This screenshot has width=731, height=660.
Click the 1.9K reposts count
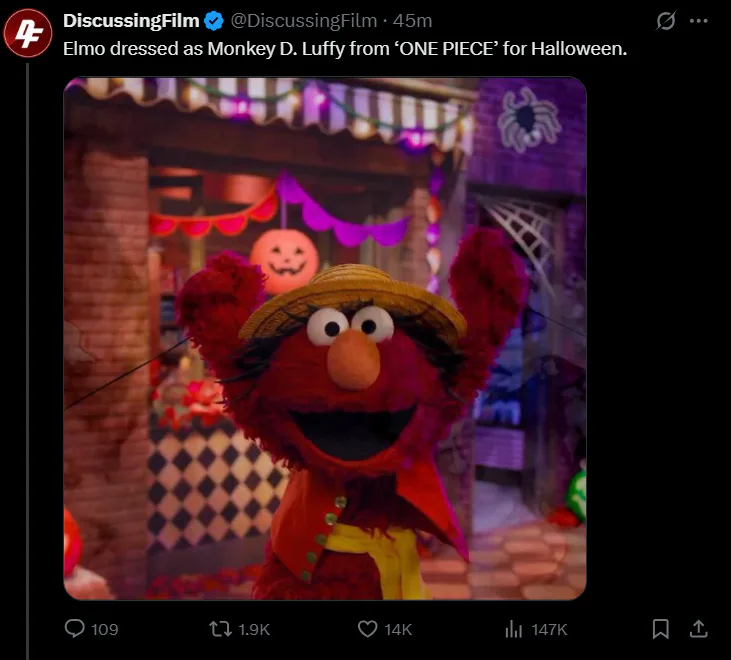click(255, 630)
